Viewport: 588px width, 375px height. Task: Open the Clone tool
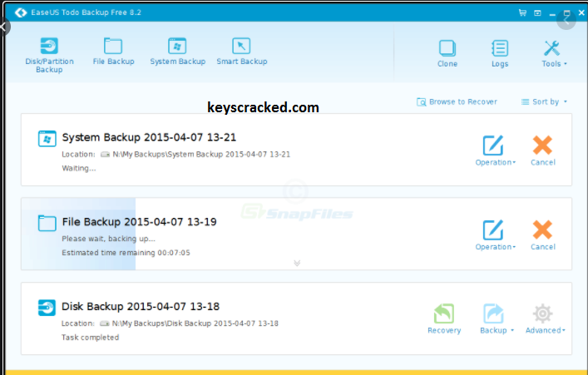(x=447, y=53)
